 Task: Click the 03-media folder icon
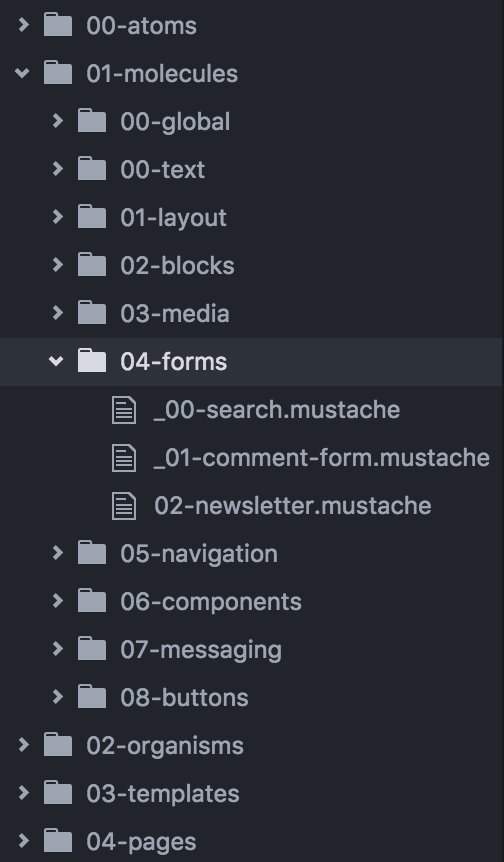(92, 313)
